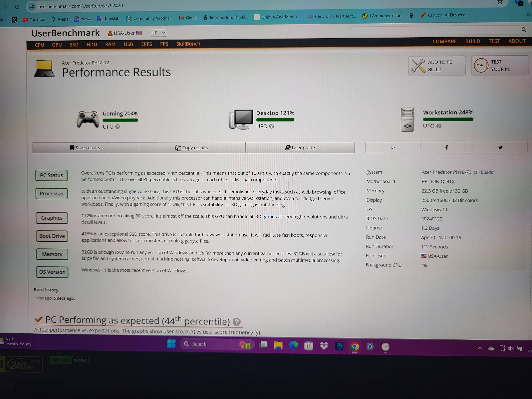The height and width of the screenshot is (399, 532).
Task: Select the SkillBench menu item
Action: [x=188, y=44]
